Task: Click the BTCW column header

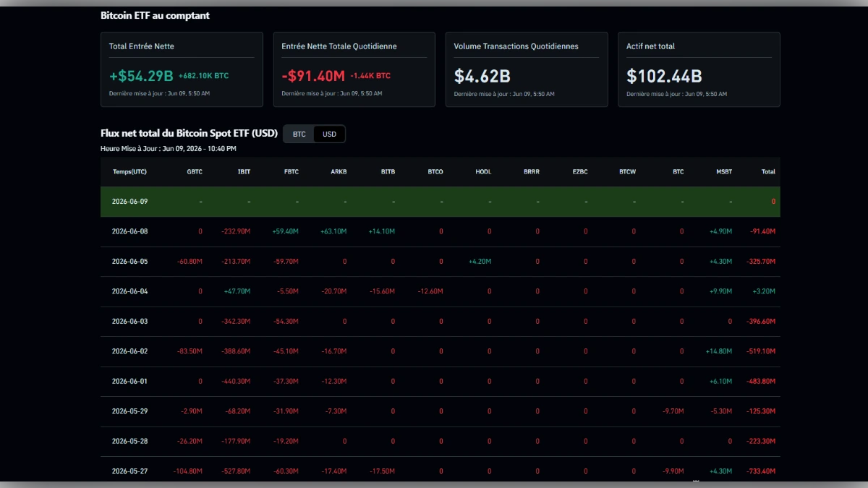Action: [x=628, y=172]
